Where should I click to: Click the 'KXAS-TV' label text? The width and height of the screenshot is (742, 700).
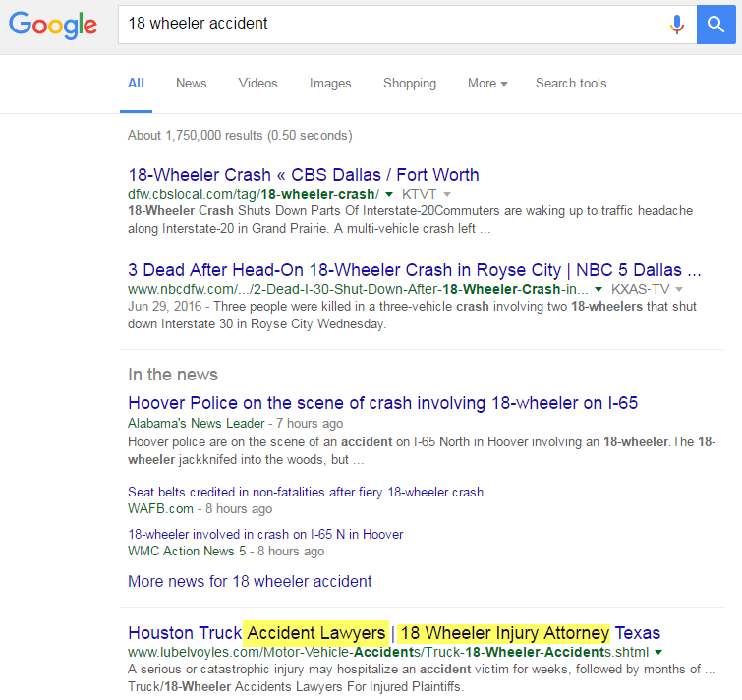(640, 289)
